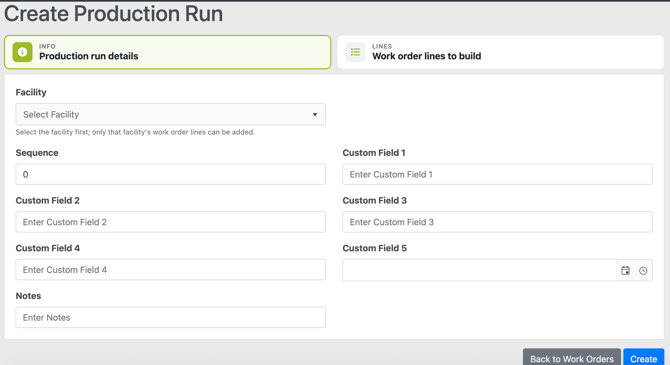Click the Custom Field 3 input
The image size is (670, 365).
(x=497, y=222)
